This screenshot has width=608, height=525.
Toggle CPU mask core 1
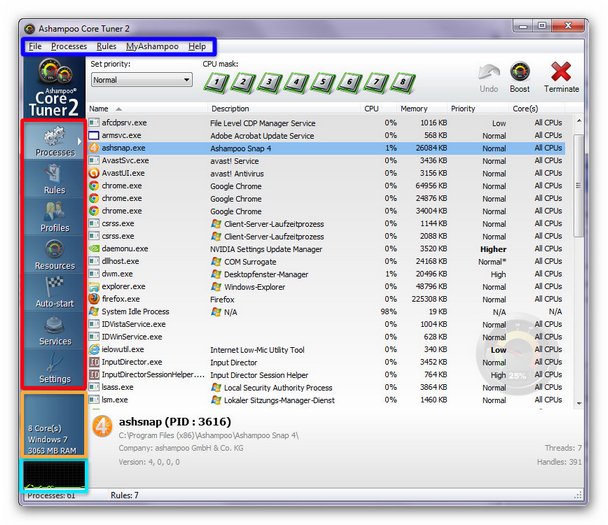pyautogui.click(x=216, y=82)
